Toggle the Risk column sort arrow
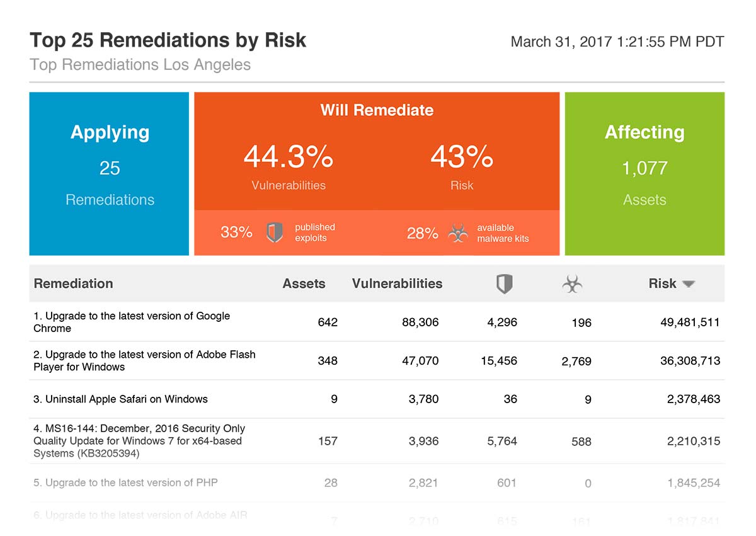The image size is (756, 536). [x=689, y=284]
